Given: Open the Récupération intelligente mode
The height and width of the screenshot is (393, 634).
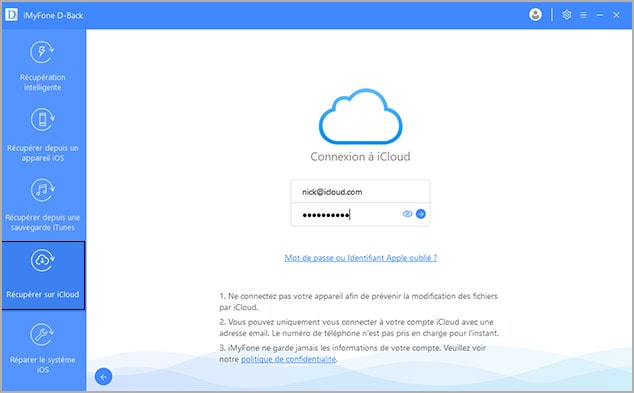Looking at the screenshot, I should [x=42, y=66].
